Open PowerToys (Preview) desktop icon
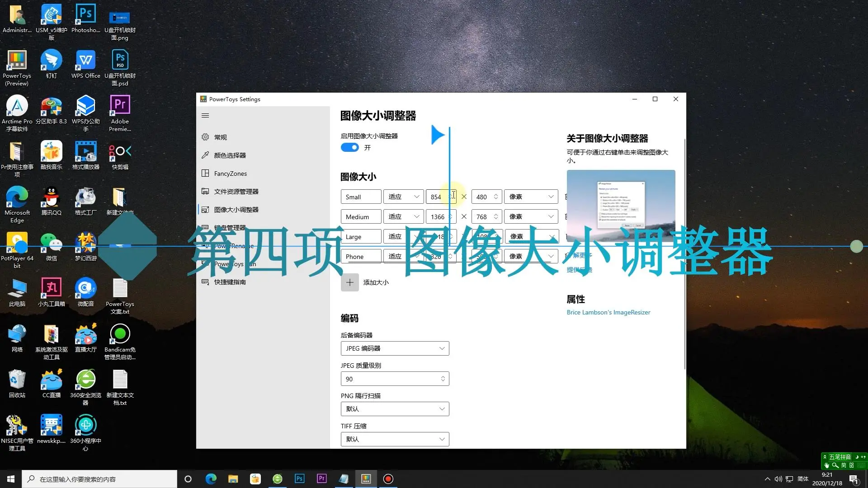The width and height of the screenshot is (868, 488). (17, 68)
